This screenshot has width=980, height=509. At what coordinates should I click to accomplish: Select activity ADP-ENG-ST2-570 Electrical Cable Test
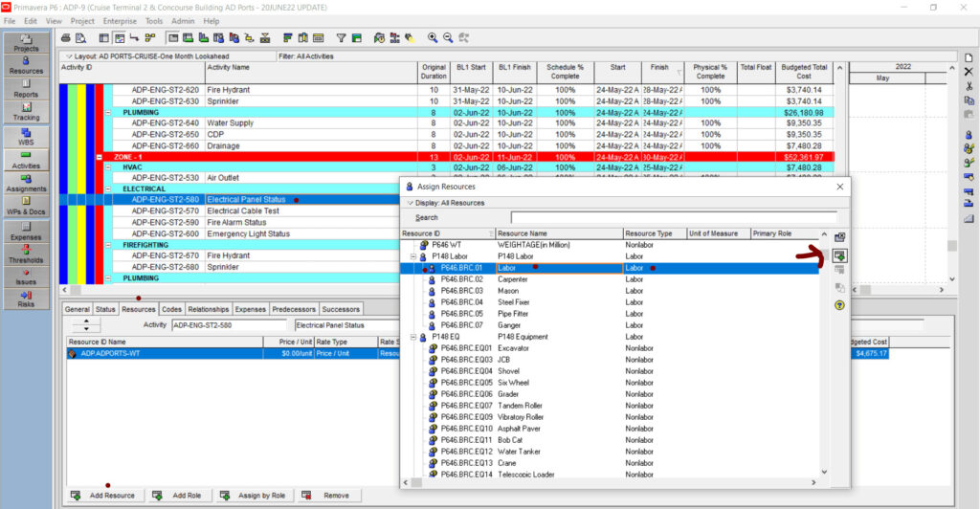[239, 211]
